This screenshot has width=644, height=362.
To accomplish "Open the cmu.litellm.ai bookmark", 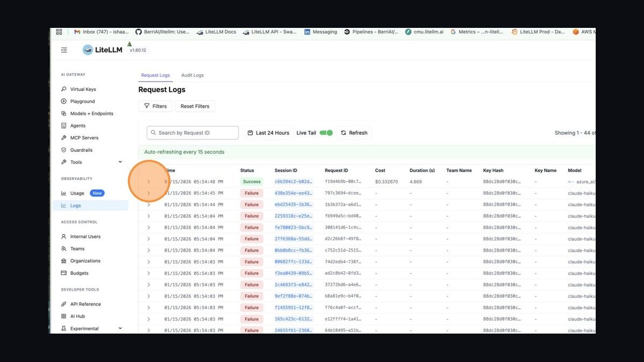I will 425,32.
